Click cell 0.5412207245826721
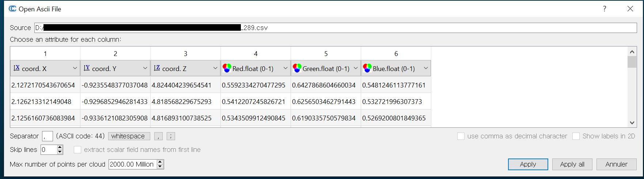The width and height of the screenshot is (644, 179). tap(256, 101)
